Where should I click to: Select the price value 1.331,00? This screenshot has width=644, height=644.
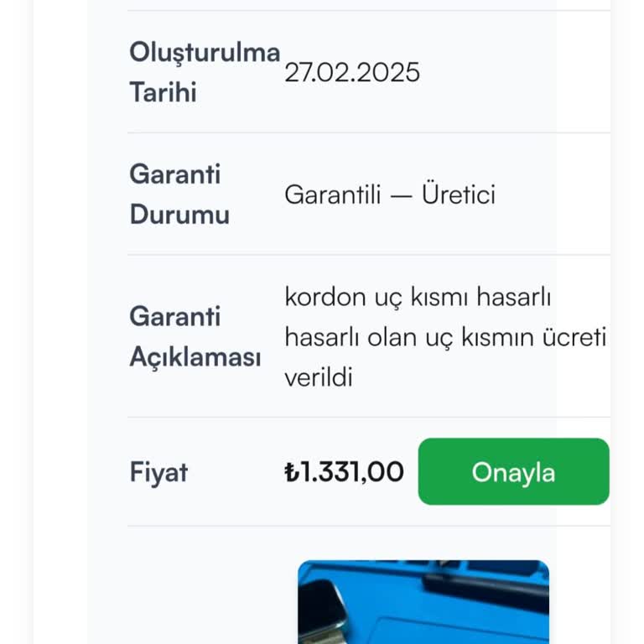pyautogui.click(x=351, y=473)
